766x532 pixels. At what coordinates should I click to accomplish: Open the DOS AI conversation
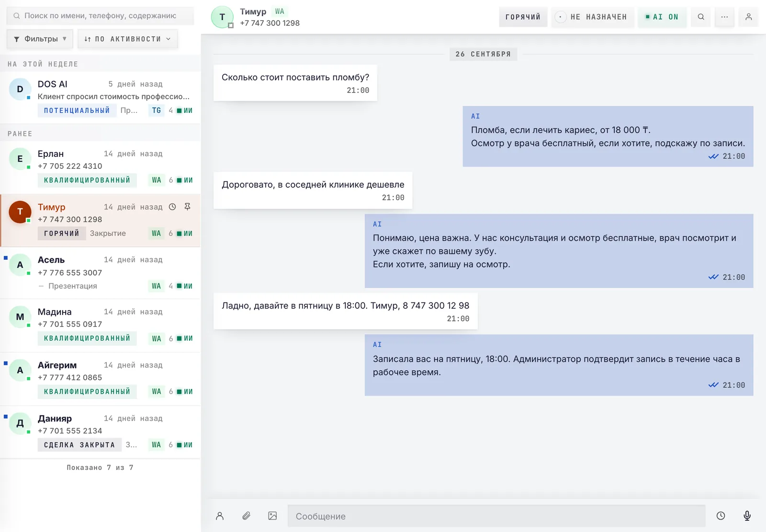coord(101,98)
